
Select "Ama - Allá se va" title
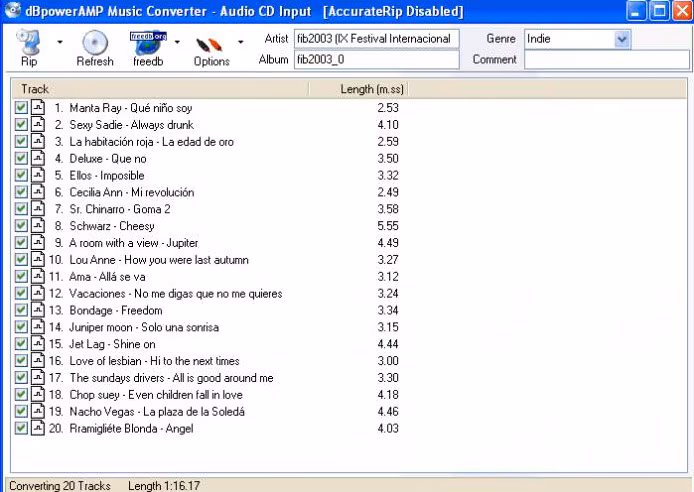107,277
